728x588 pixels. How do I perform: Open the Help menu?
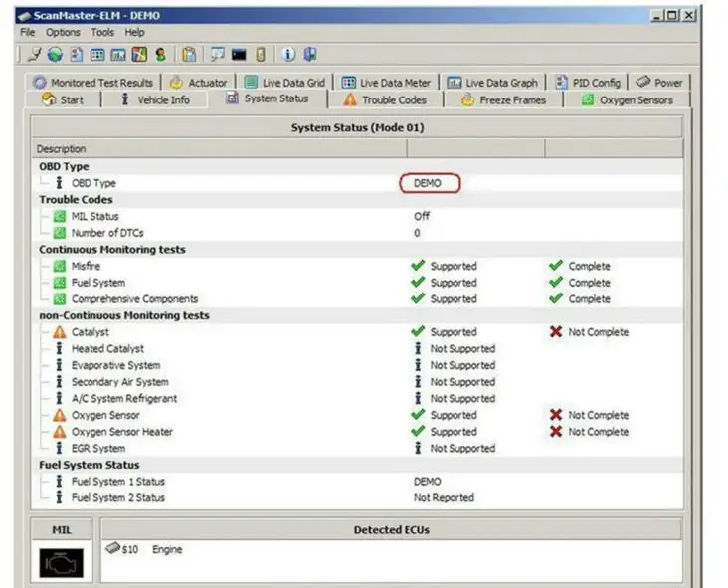coord(134,32)
